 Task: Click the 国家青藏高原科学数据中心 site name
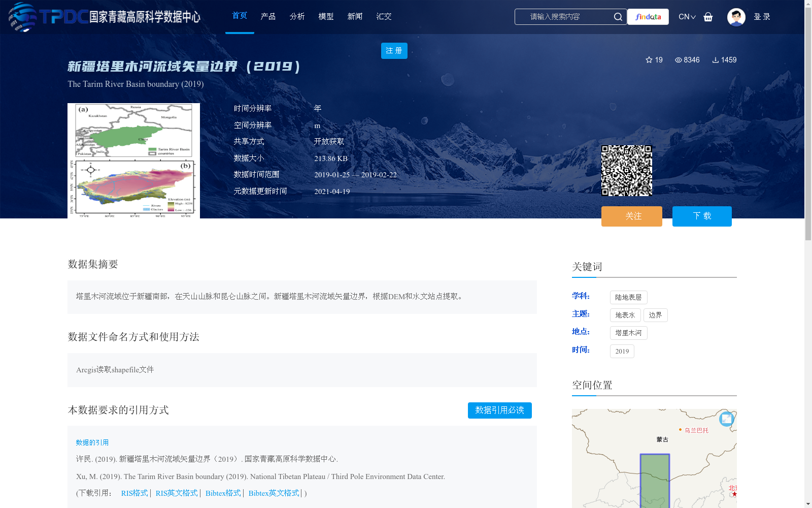pyautogui.click(x=145, y=17)
